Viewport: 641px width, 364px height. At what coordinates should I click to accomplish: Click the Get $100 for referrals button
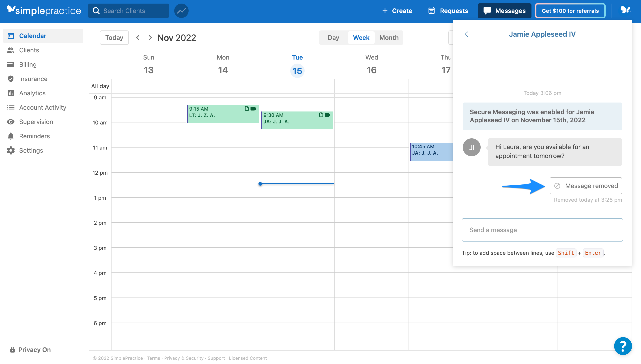570,11
